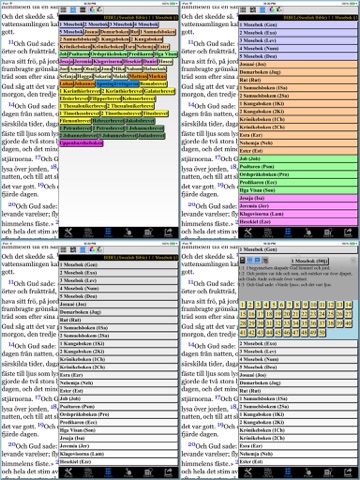
Task: Open pointer tab on chapter picker bottom bar
Action: [x=308, y=472]
